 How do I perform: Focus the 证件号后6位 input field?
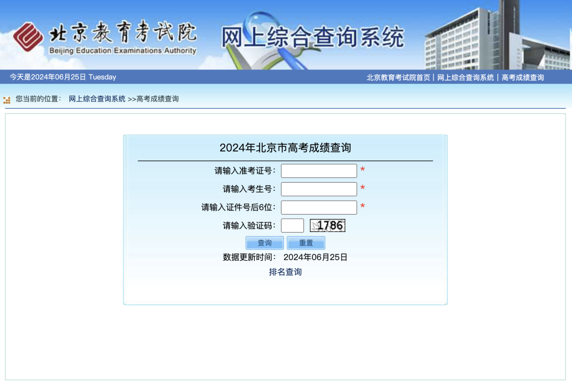coord(319,207)
